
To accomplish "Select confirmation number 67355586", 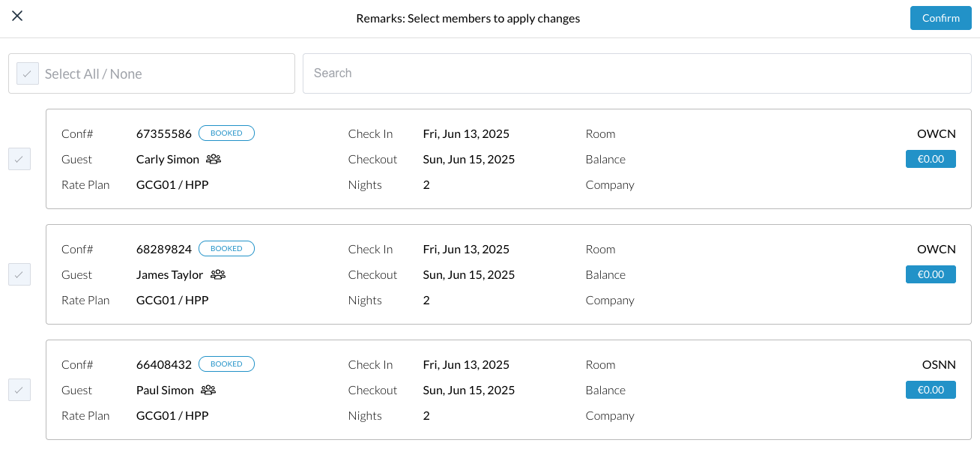I will [164, 133].
